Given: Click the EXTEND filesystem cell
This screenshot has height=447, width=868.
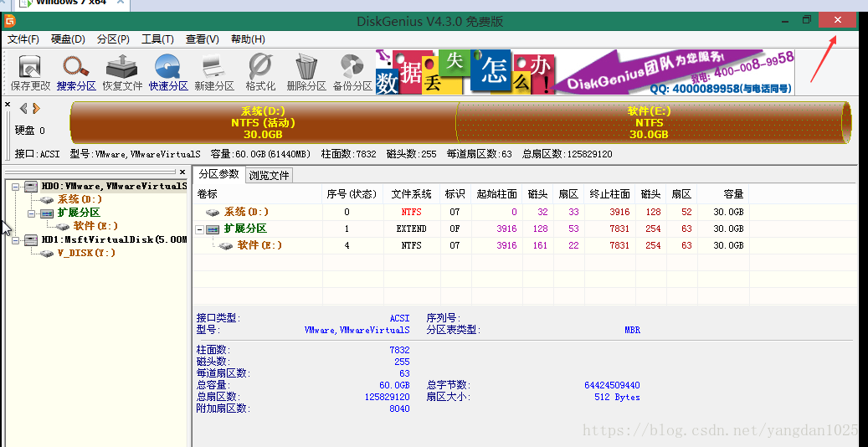Looking at the screenshot, I should (411, 229).
